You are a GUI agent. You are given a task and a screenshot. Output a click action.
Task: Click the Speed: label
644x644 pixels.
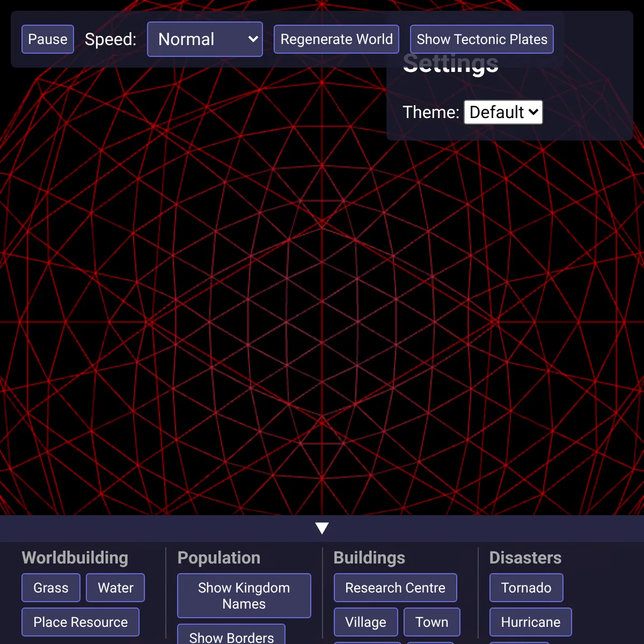[x=111, y=39]
